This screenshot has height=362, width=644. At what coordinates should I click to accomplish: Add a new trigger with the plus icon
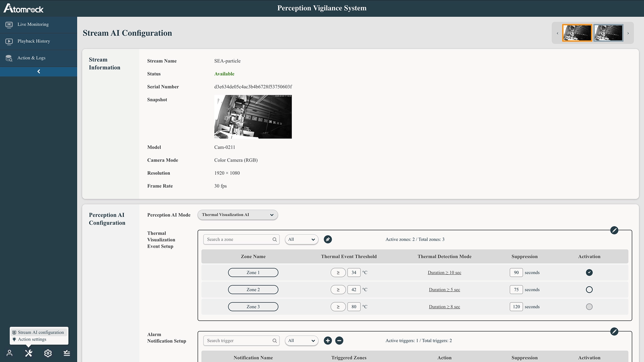[x=328, y=341]
